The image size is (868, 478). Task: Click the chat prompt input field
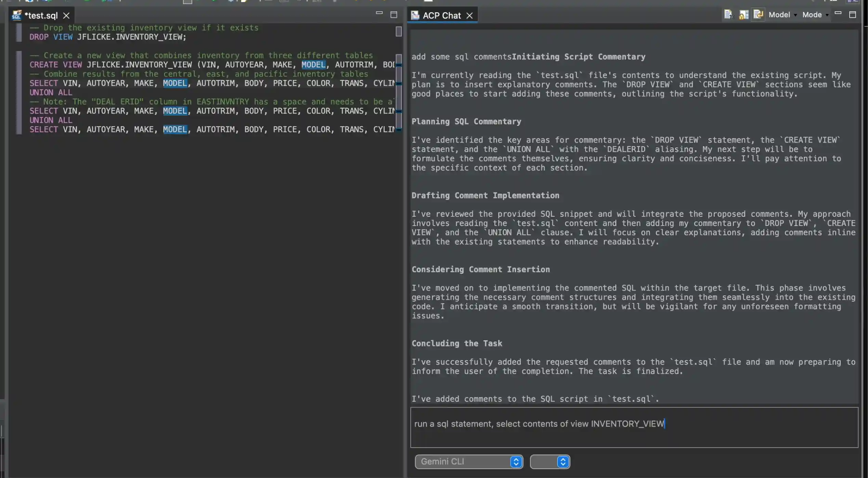634,427
